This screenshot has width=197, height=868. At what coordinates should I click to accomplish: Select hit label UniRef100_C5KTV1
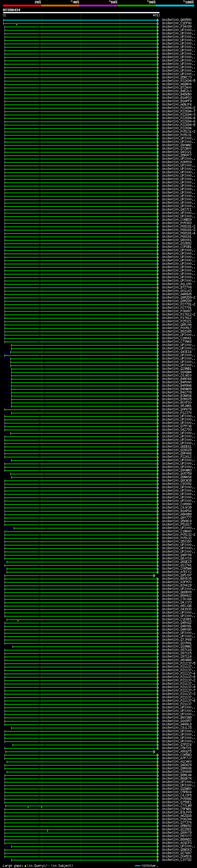pyautogui.click(x=177, y=748)
